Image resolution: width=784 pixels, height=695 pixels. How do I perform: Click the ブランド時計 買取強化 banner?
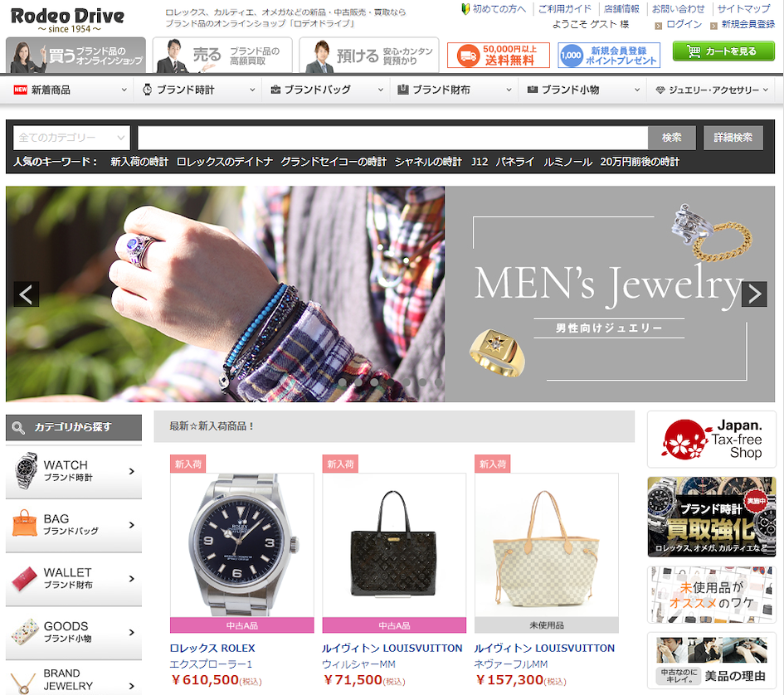pos(712,517)
